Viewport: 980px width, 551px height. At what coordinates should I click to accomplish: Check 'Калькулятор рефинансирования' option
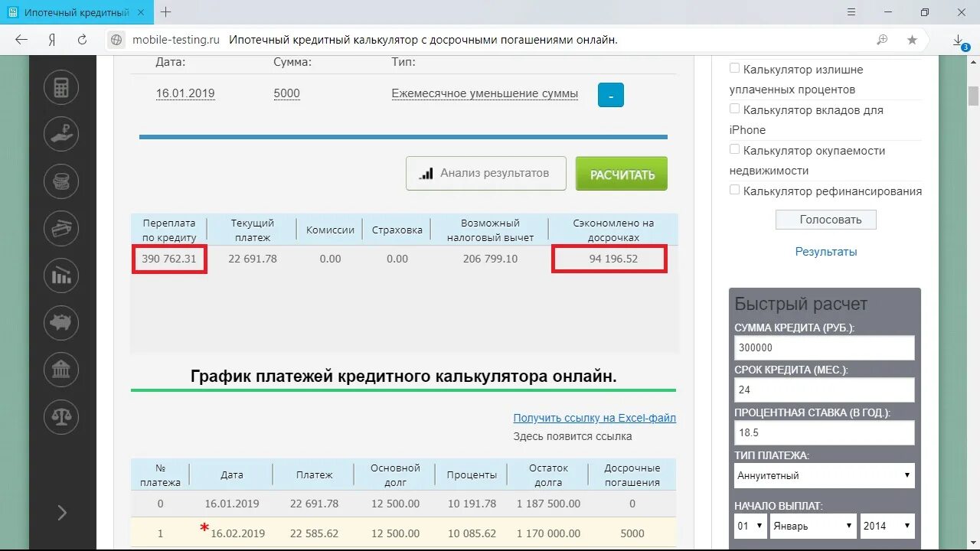[734, 190]
